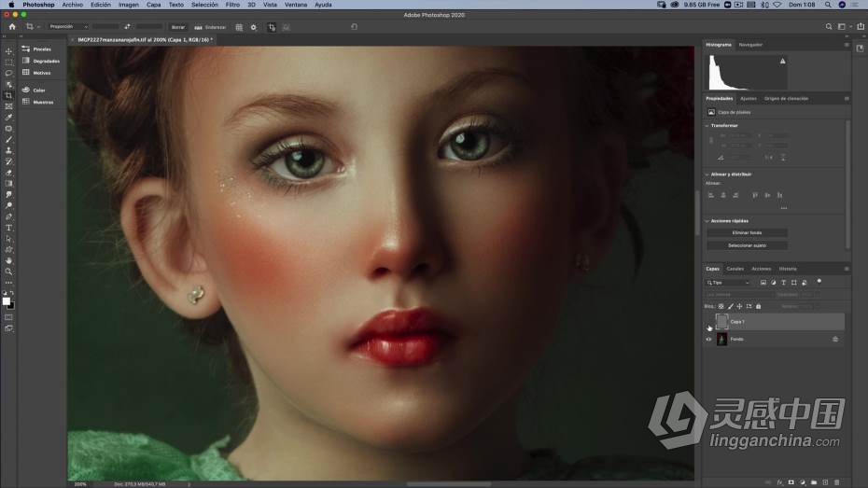Open the Crop tool preset picker arrow
This screenshot has width=868, height=488.
pyautogui.click(x=38, y=27)
